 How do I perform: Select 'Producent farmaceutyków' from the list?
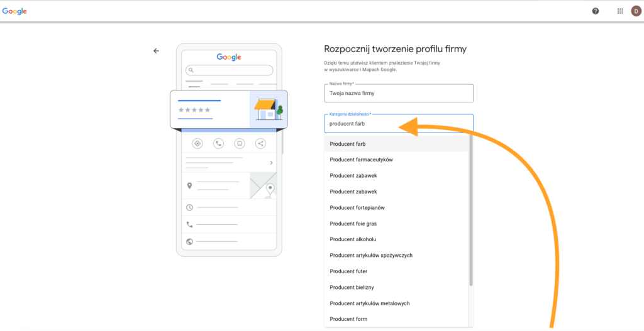(x=396, y=160)
